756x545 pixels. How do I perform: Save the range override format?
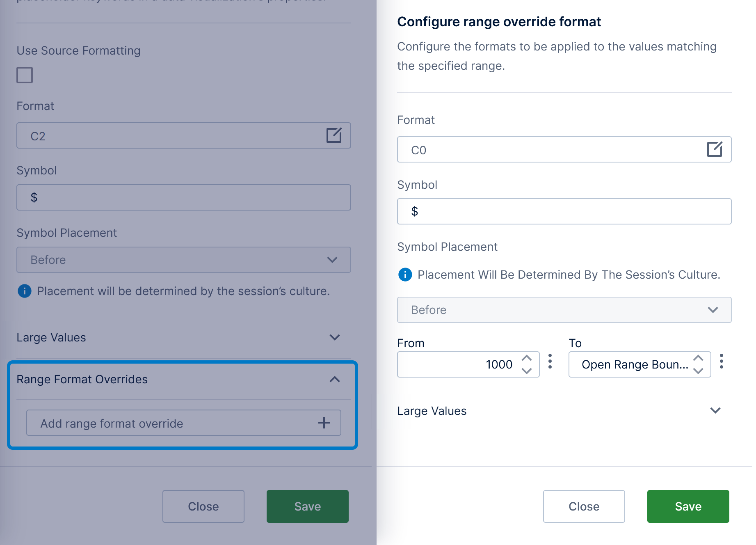688,506
